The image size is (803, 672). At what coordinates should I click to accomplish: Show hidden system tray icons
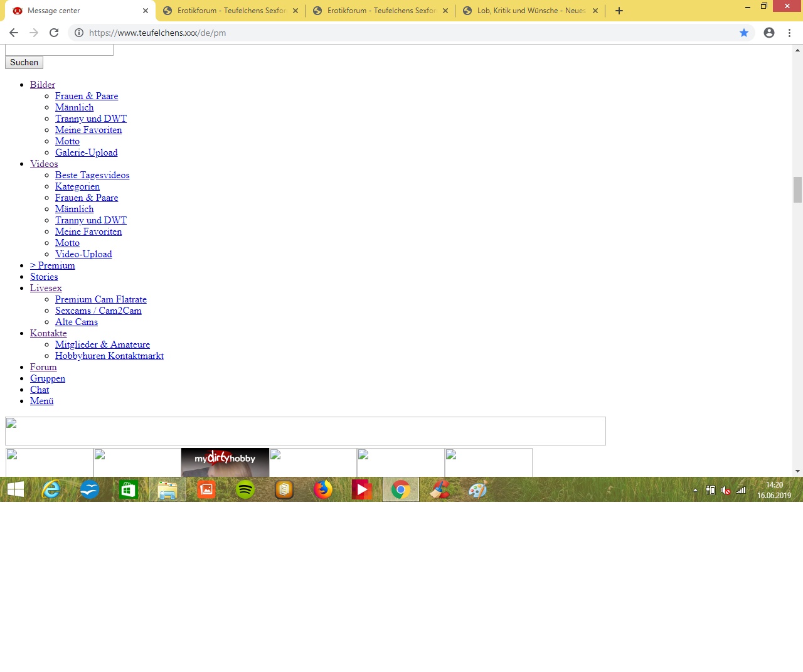(695, 490)
